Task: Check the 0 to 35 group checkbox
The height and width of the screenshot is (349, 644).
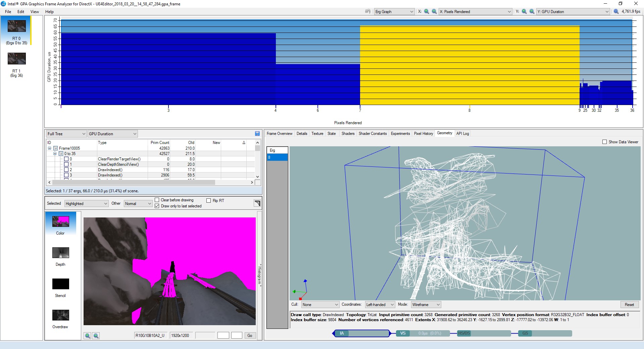Action: [x=61, y=154]
